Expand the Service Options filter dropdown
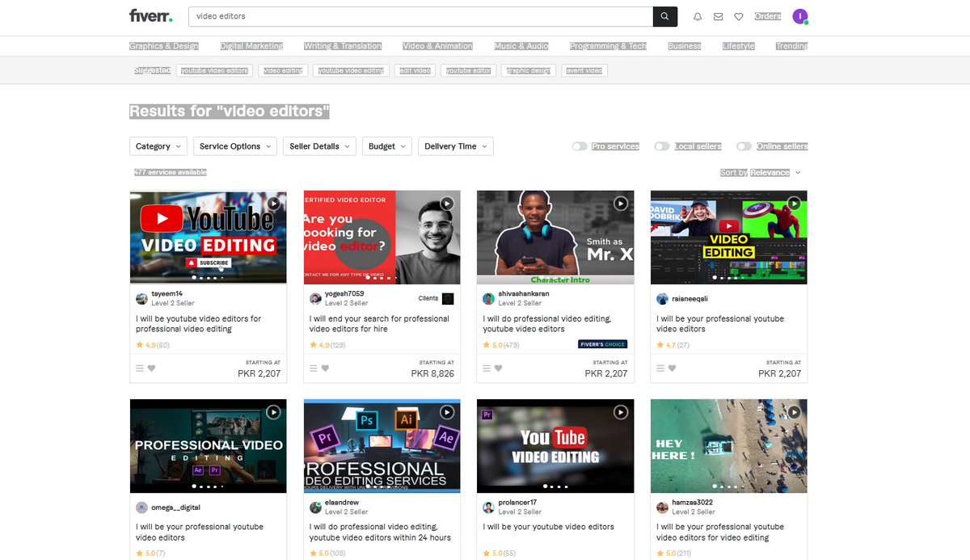Screen dimensions: 970x560 tap(235, 146)
